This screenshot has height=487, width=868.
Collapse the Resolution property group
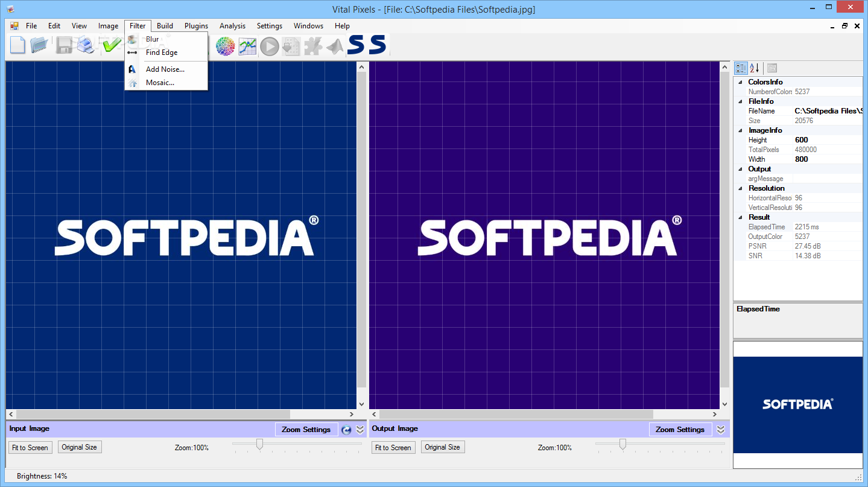click(741, 188)
